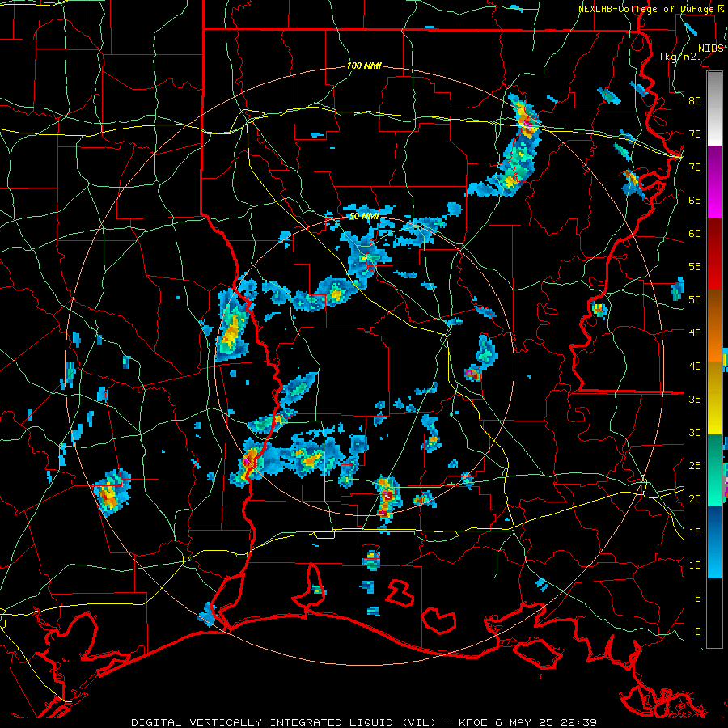728x728 pixels.
Task: Click the 70 value on the color scale
Action: point(695,167)
